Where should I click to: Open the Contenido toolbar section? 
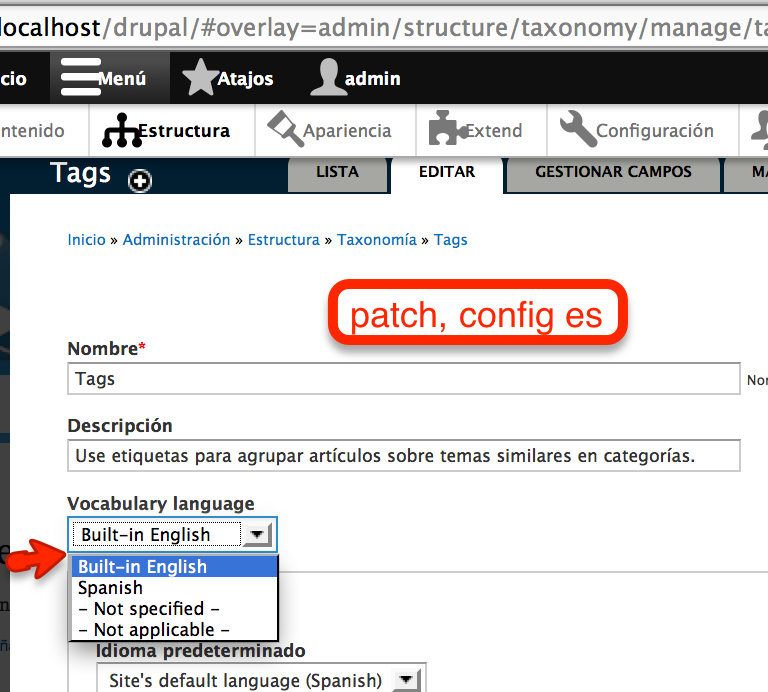pyautogui.click(x=43, y=130)
